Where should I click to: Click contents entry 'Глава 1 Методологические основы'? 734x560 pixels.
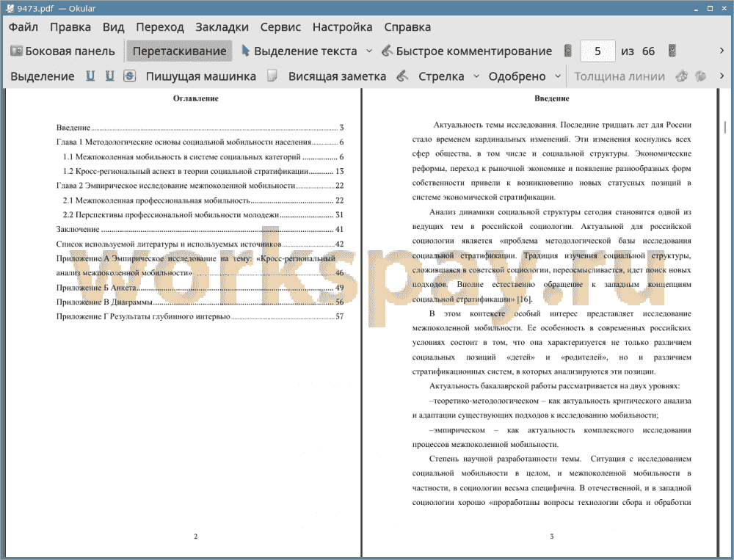[x=200, y=142]
